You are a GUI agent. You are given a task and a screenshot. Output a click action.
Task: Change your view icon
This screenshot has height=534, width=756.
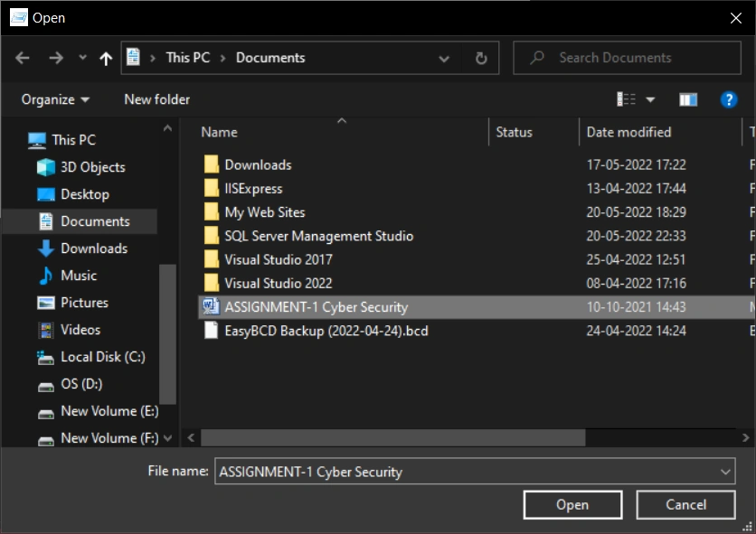627,99
